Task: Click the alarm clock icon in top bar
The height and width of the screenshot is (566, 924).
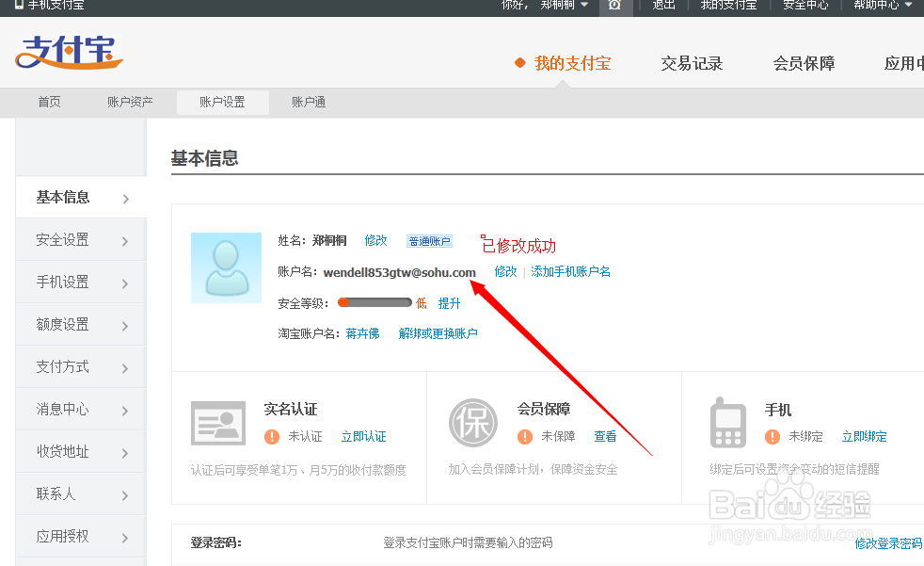Action: click(x=614, y=5)
